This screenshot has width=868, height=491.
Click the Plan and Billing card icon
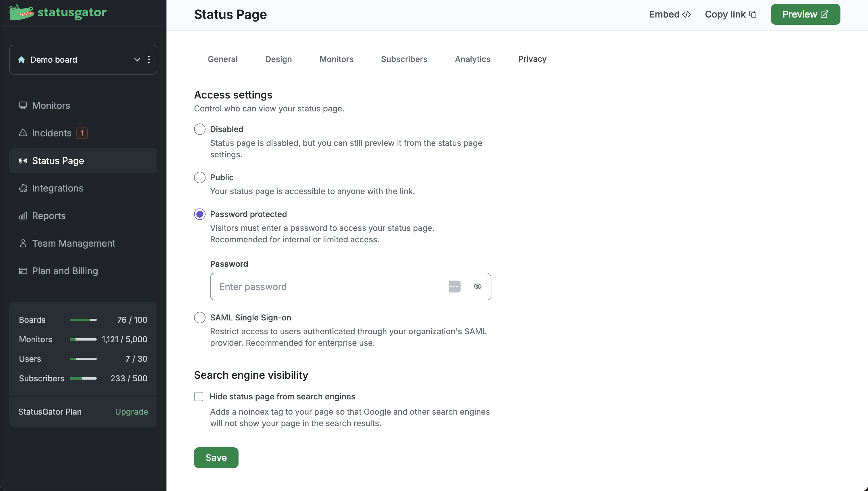[23, 271]
